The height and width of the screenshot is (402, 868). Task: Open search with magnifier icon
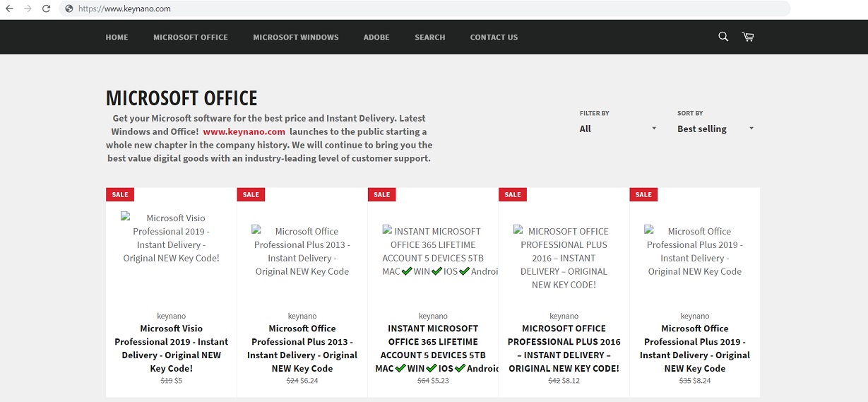[x=723, y=37]
